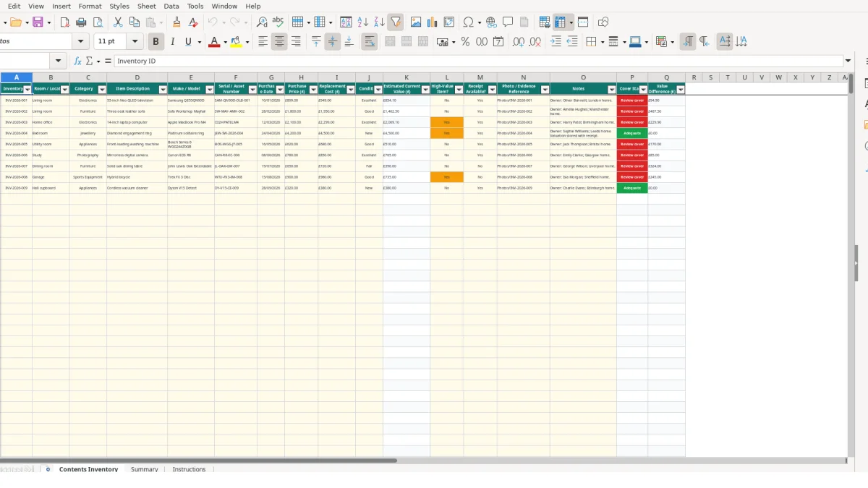Open Find and Replace
Viewport: 868px width, 488px height.
(262, 22)
